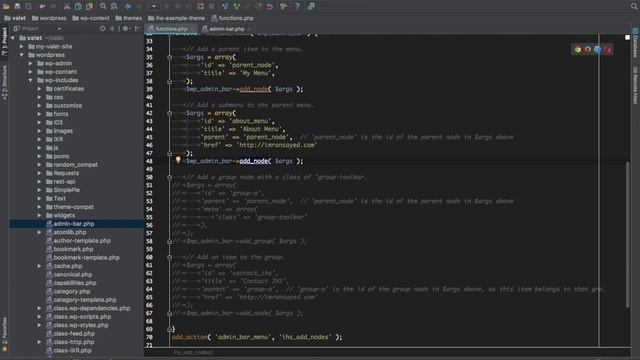
Task: Click the Find magnifier toolbar icon
Action: pyautogui.click(x=103, y=6)
